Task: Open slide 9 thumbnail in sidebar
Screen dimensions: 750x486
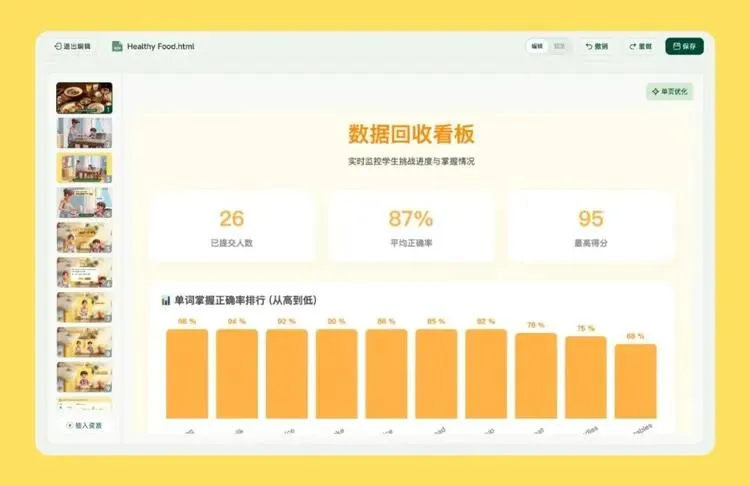Action: tap(84, 377)
